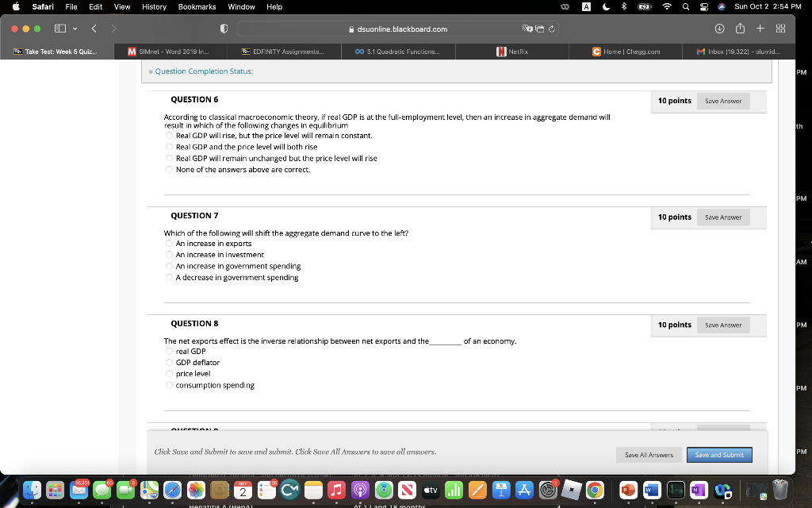Select 'A decrease in government spending' option
812x508 pixels.
169,277
